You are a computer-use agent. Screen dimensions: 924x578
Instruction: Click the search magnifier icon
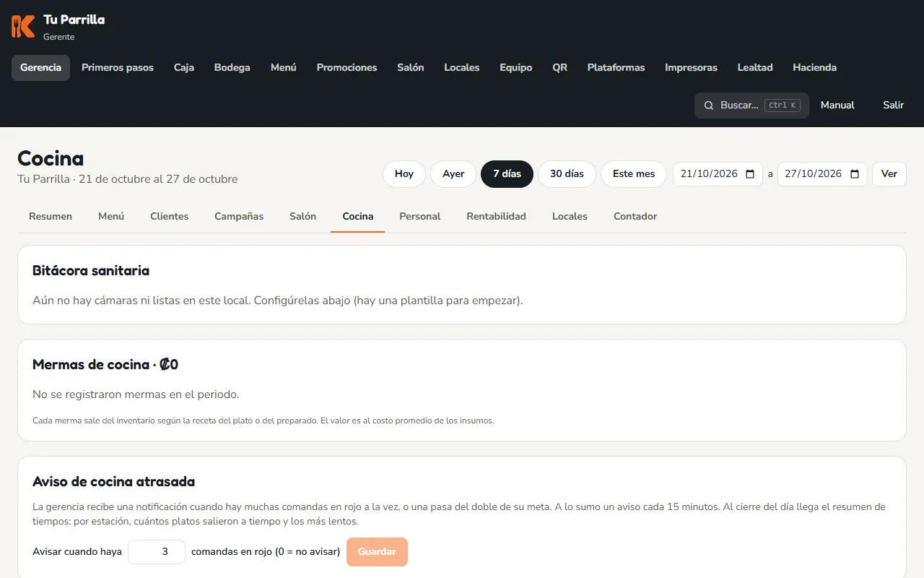point(709,105)
